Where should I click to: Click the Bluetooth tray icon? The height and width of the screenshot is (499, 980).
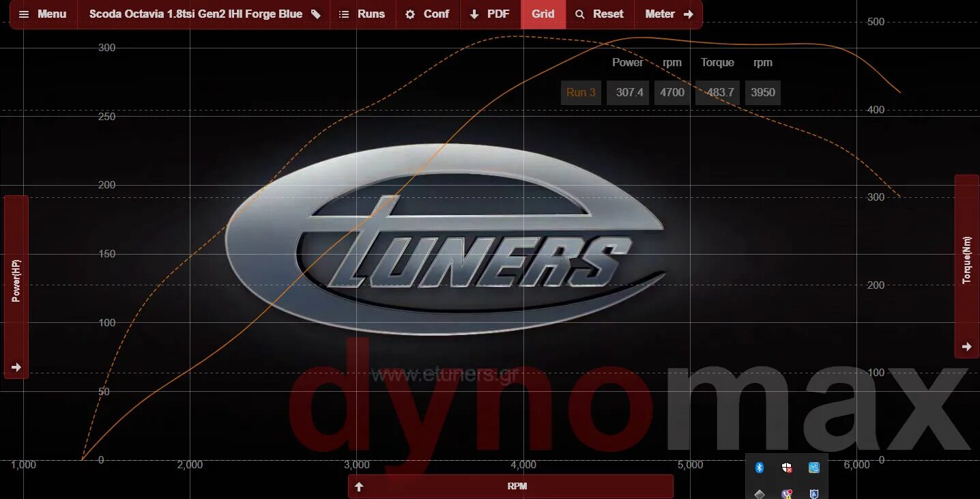coord(760,468)
